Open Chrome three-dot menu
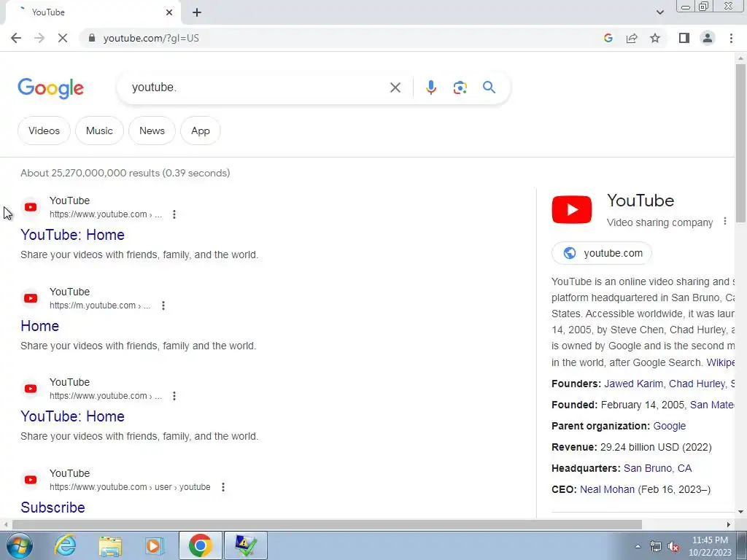Image resolution: width=747 pixels, height=560 pixels. [731, 38]
